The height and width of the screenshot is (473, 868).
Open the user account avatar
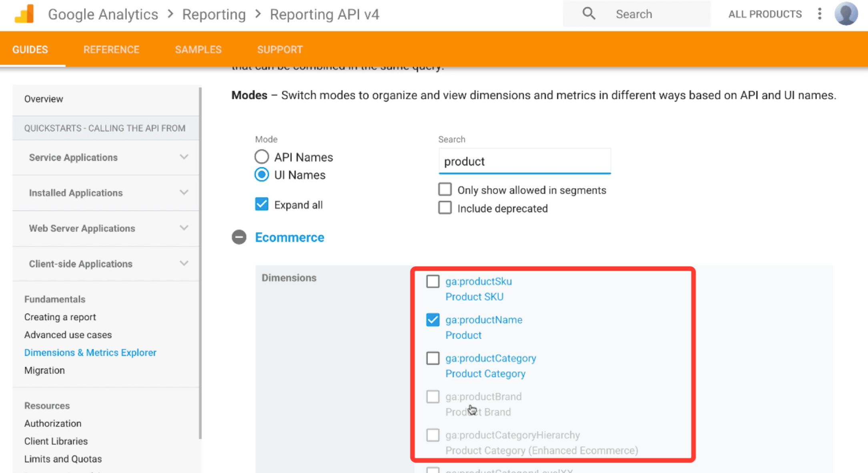pyautogui.click(x=846, y=14)
